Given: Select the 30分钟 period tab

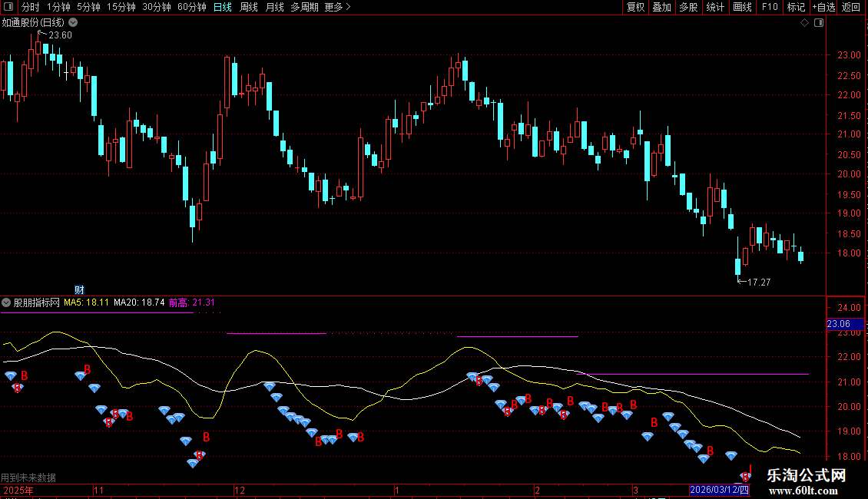Looking at the screenshot, I should [156, 7].
